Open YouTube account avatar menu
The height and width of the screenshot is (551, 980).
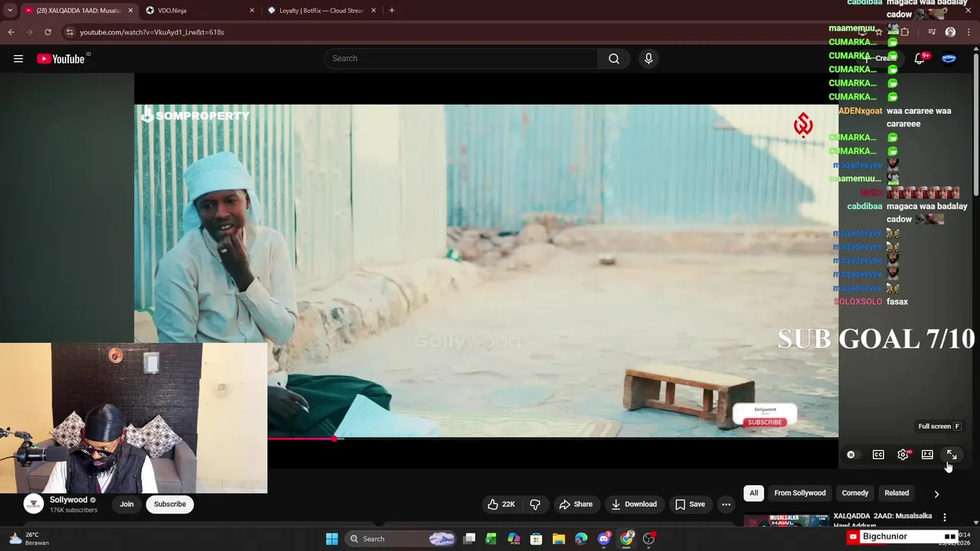(949, 59)
